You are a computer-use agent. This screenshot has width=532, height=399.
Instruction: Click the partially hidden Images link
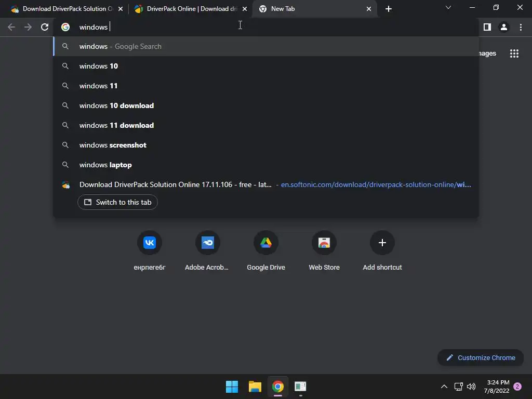[487, 54]
